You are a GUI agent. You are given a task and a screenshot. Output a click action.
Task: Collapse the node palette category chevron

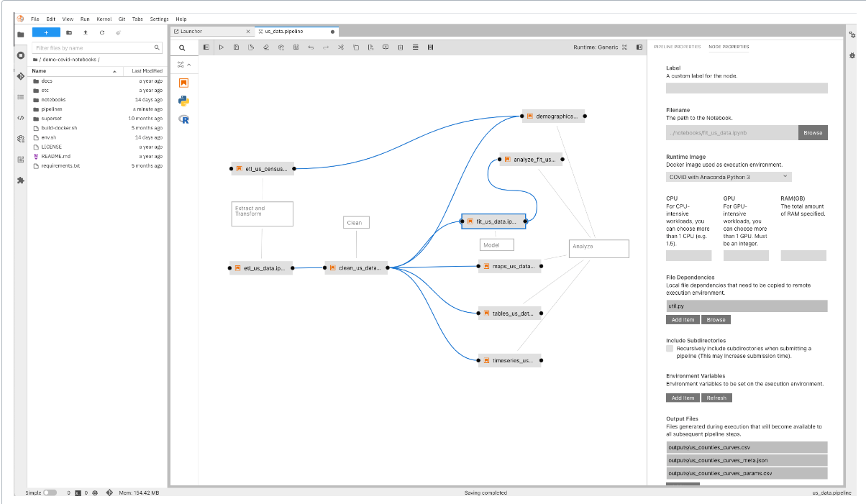[189, 65]
